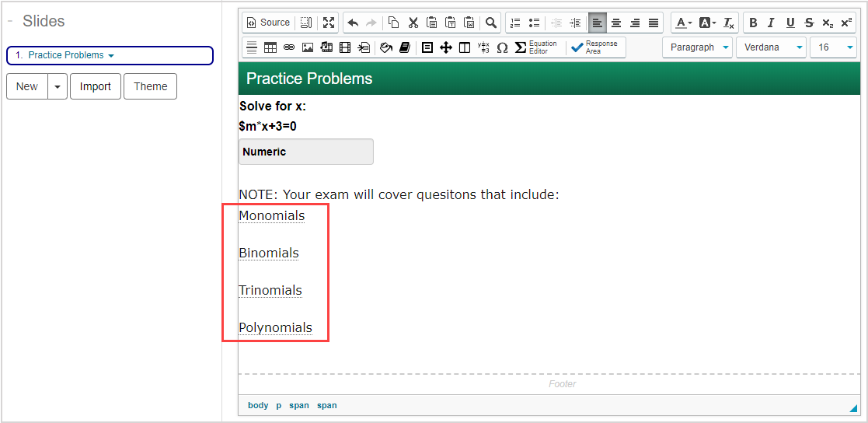Click the Source view button
This screenshot has height=423, width=868.
pos(268,23)
